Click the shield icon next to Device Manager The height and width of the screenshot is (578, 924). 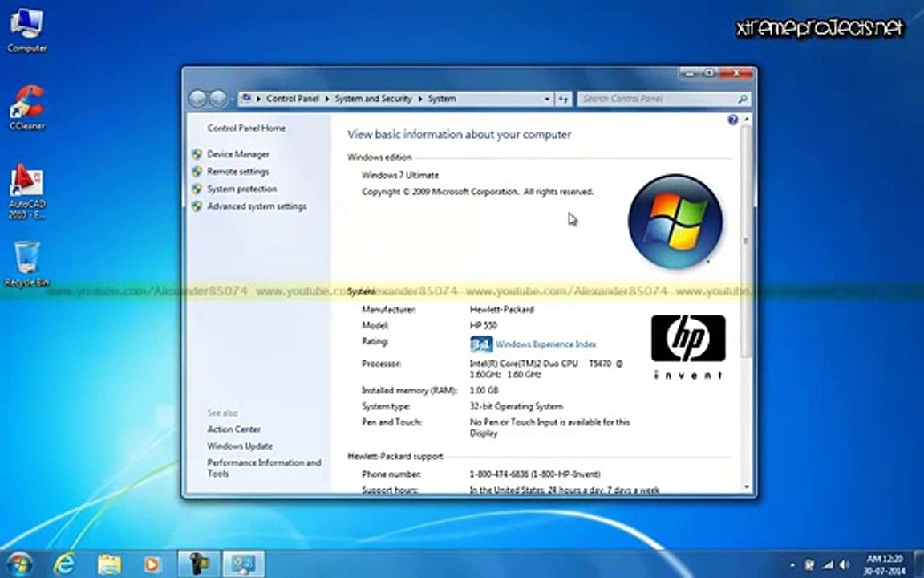pyautogui.click(x=197, y=154)
